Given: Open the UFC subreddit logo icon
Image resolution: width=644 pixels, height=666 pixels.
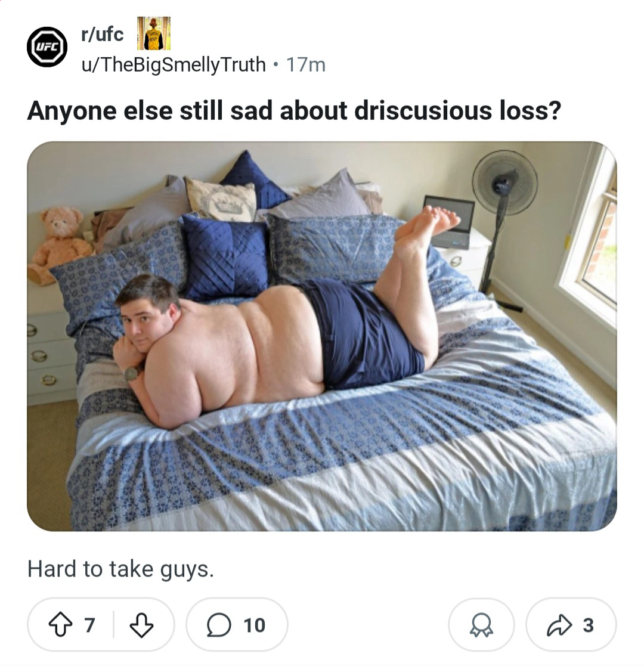Looking at the screenshot, I should point(47,47).
